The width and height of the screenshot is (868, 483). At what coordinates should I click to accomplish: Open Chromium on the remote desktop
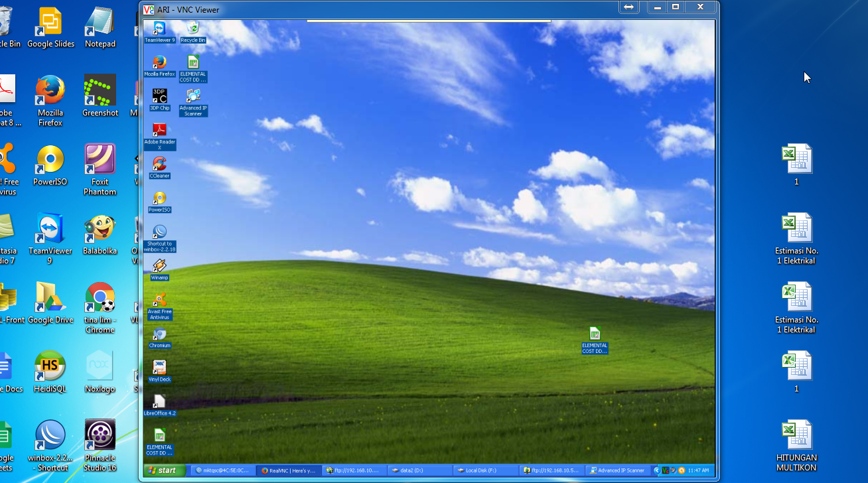159,338
